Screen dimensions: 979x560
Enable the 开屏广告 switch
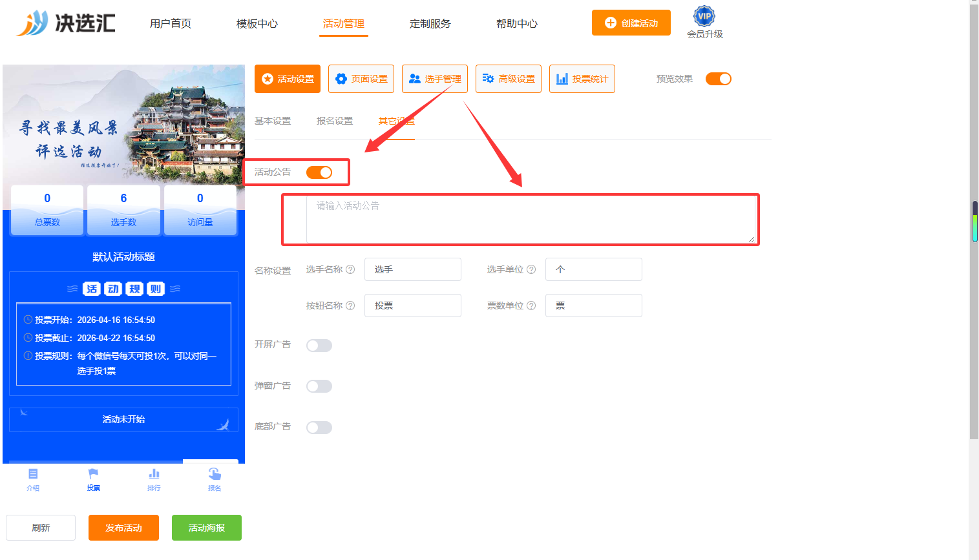pos(319,346)
